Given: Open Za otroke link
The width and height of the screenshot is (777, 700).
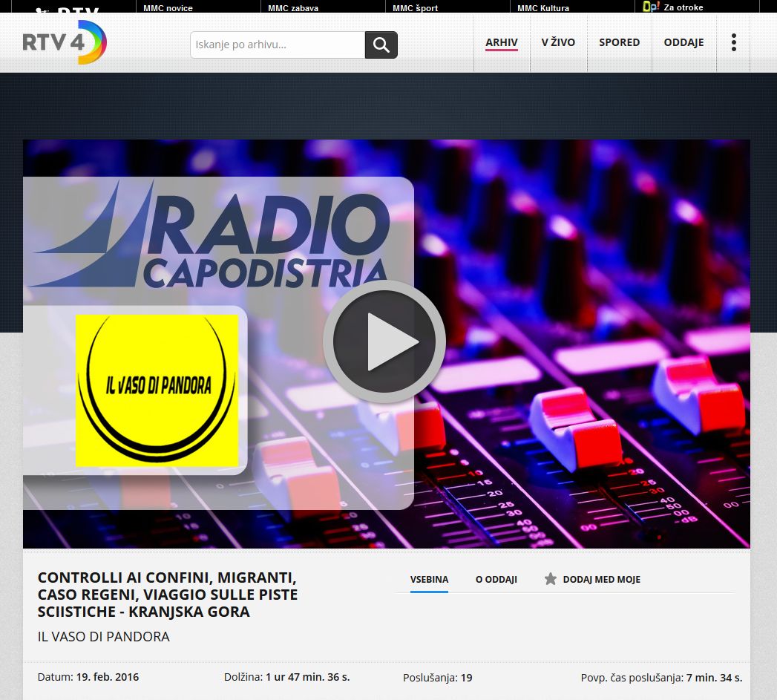Looking at the screenshot, I should (x=683, y=7).
